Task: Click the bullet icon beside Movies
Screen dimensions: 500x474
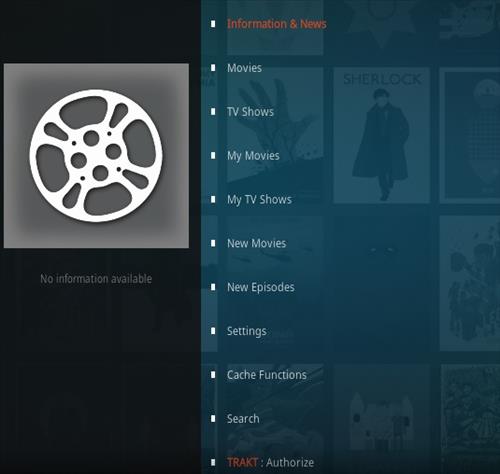Action: (213, 68)
